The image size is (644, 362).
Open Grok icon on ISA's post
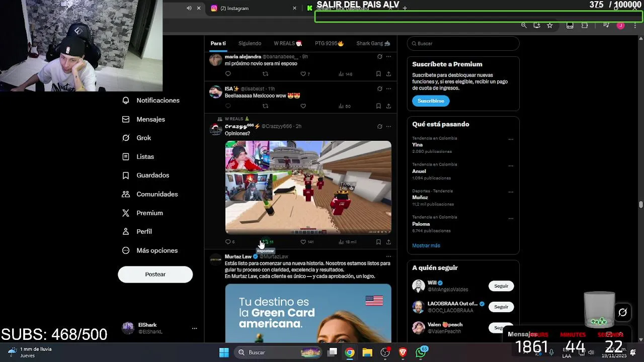coord(379,88)
